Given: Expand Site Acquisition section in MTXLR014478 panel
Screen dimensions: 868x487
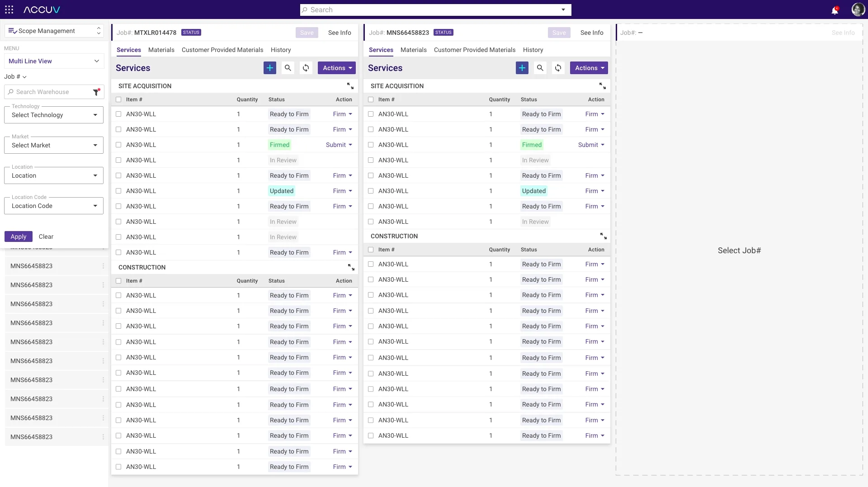Looking at the screenshot, I should coord(350,86).
